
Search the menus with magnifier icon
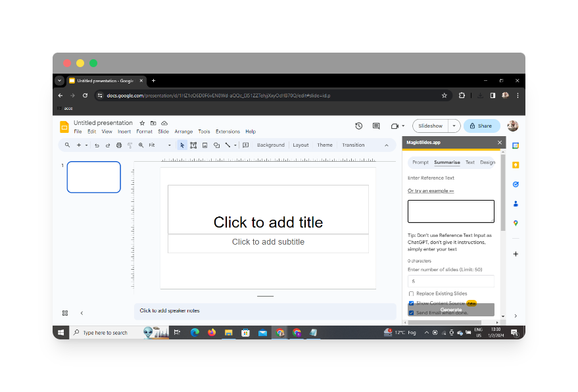68,145
